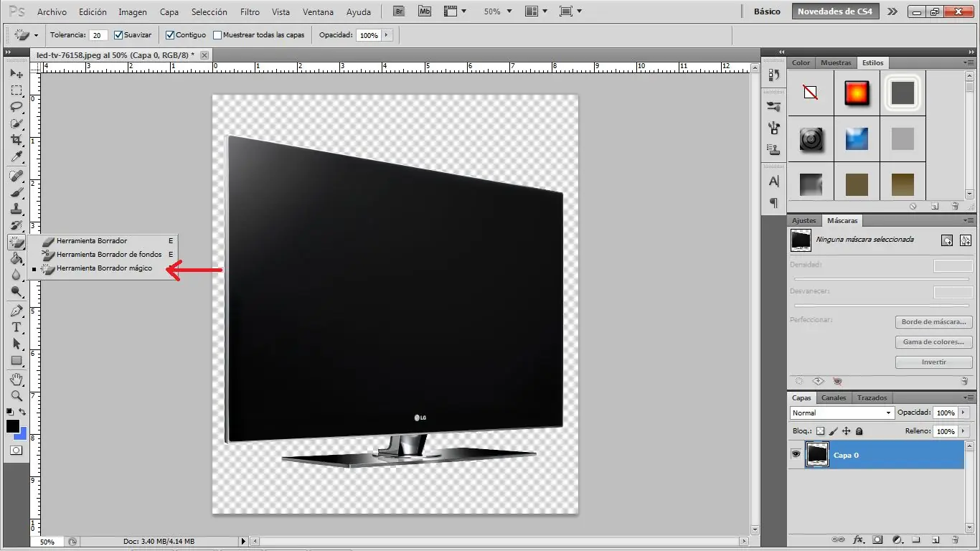Toggle lock all padlock icon

859,431
